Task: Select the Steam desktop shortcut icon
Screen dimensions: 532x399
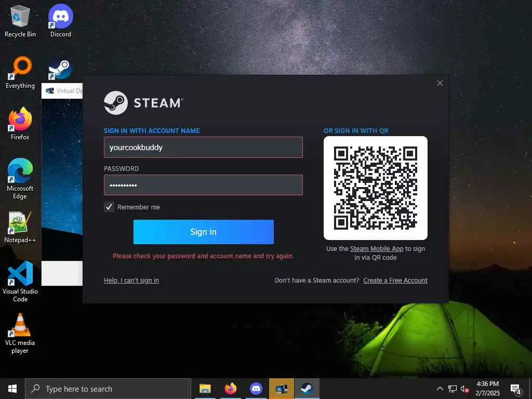Action: [x=61, y=69]
